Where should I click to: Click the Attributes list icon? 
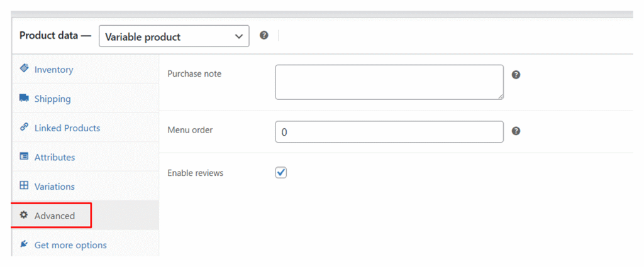24,156
